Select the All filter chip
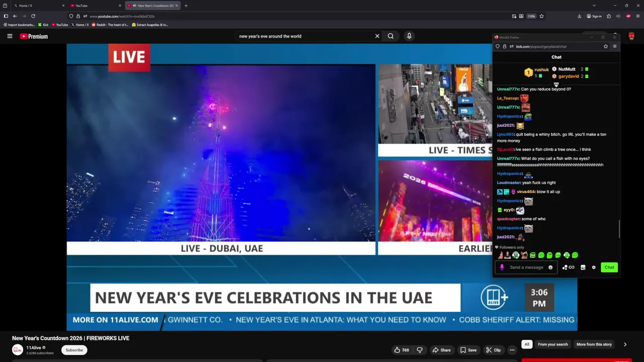 [x=527, y=344]
